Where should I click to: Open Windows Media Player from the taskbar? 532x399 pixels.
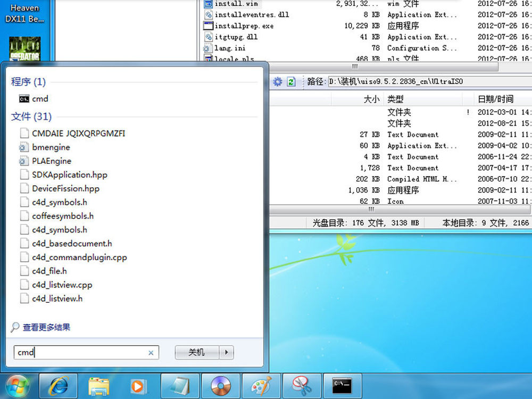[x=139, y=386]
